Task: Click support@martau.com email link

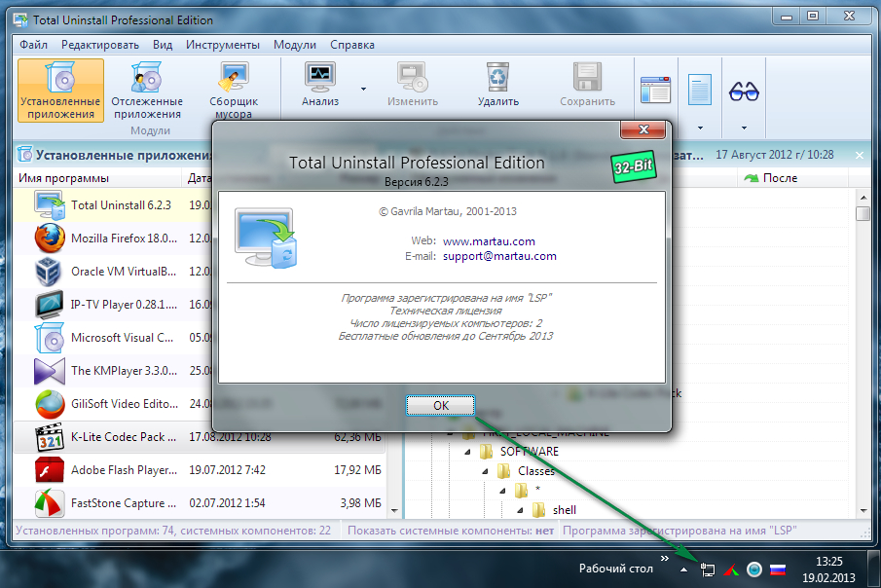Action: coord(499,256)
